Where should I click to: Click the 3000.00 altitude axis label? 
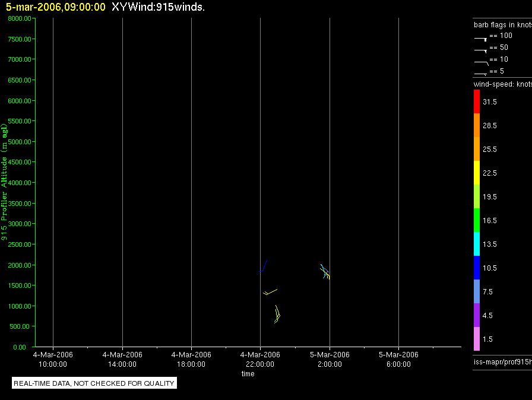pyautogui.click(x=20, y=224)
